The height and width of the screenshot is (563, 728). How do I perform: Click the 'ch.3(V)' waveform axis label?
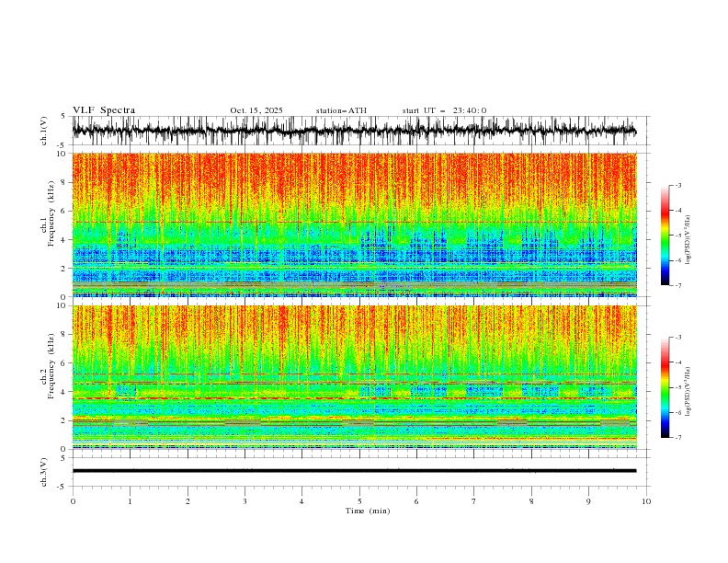(x=44, y=472)
